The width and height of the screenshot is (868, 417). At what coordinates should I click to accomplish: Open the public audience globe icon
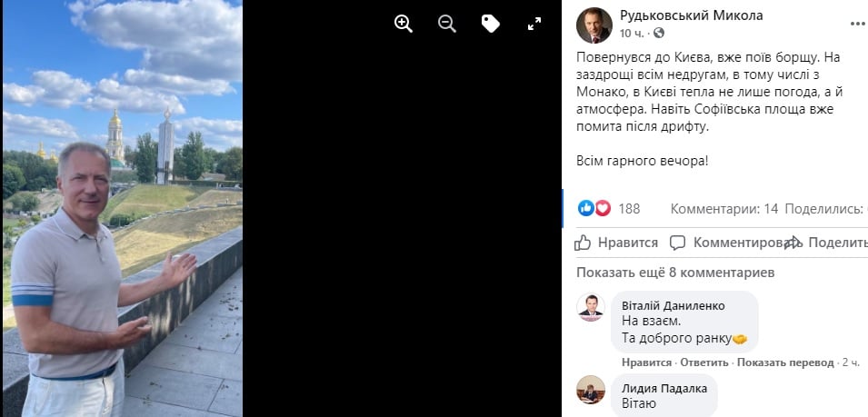(659, 34)
